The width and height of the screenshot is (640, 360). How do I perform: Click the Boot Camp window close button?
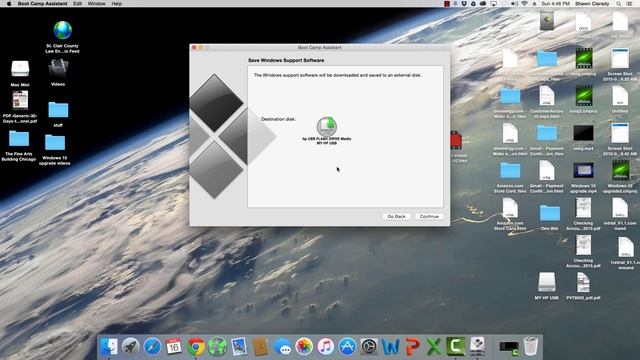tap(194, 48)
